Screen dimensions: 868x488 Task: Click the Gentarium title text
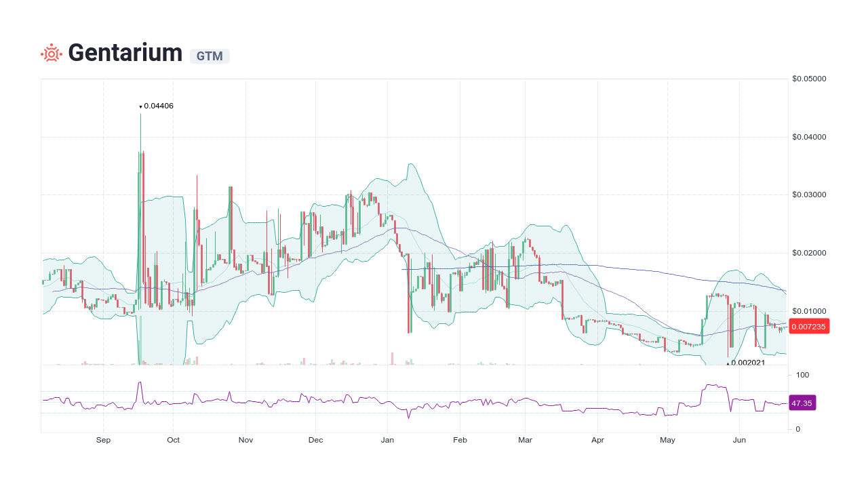click(x=125, y=52)
